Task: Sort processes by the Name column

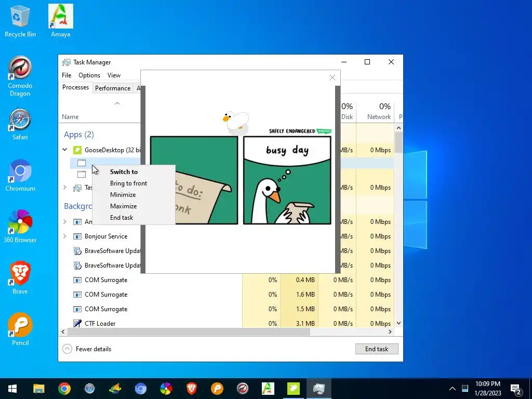Action: click(x=70, y=117)
